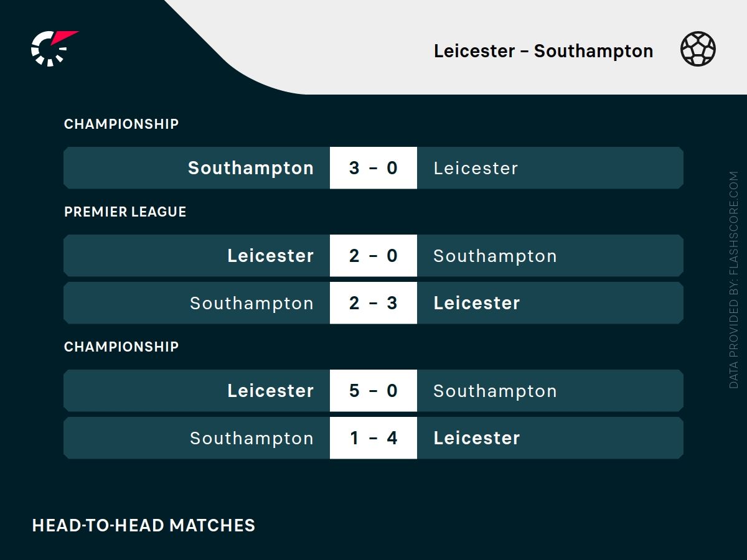Select the 2 - 3 score box
The width and height of the screenshot is (747, 560).
[373, 303]
